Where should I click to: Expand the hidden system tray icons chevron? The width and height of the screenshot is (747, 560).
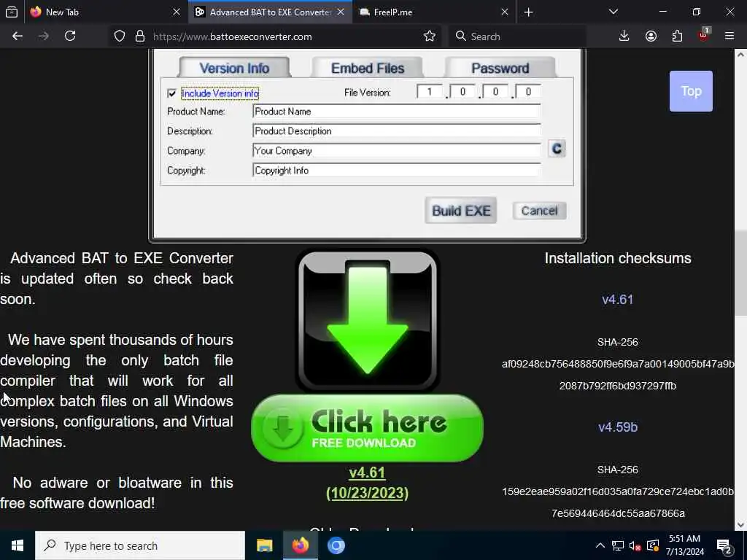(x=600, y=545)
